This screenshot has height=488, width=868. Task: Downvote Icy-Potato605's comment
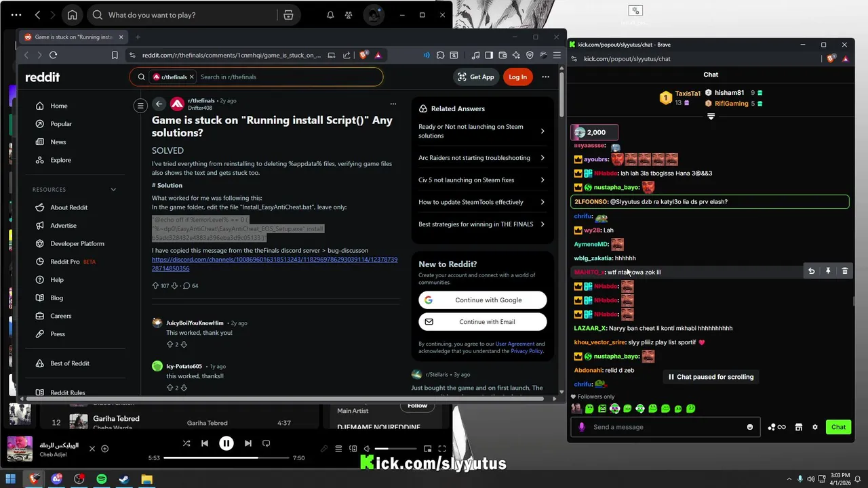pos(184,388)
